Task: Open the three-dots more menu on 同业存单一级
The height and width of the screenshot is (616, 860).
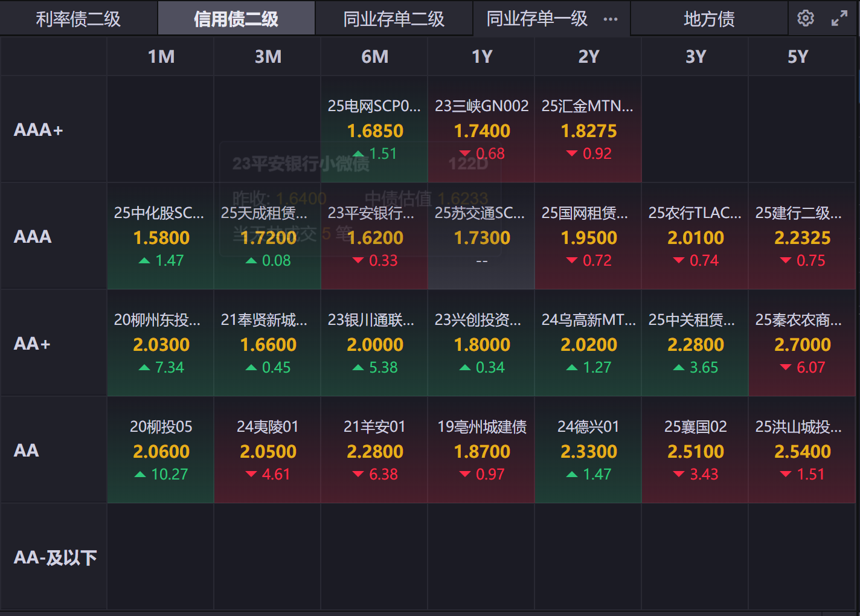Action: click(x=611, y=19)
